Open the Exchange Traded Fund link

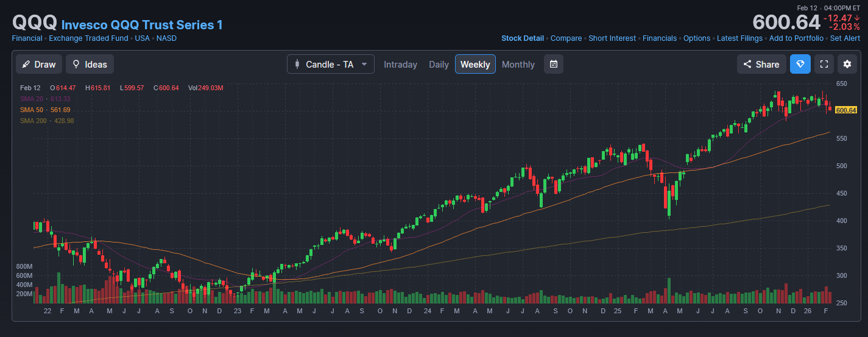click(88, 38)
